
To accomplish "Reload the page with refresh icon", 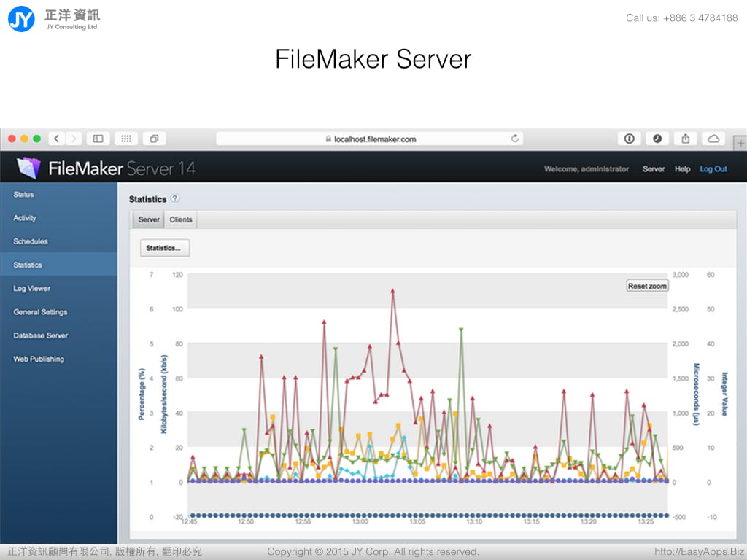I will [x=515, y=139].
